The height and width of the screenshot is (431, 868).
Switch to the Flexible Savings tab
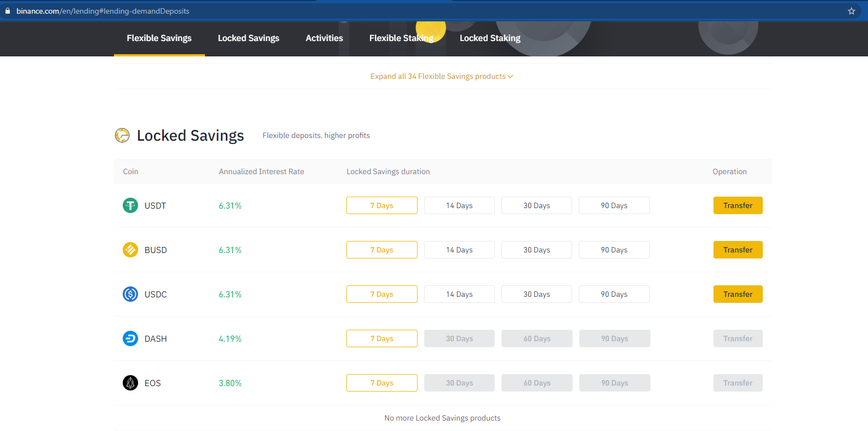[159, 38]
